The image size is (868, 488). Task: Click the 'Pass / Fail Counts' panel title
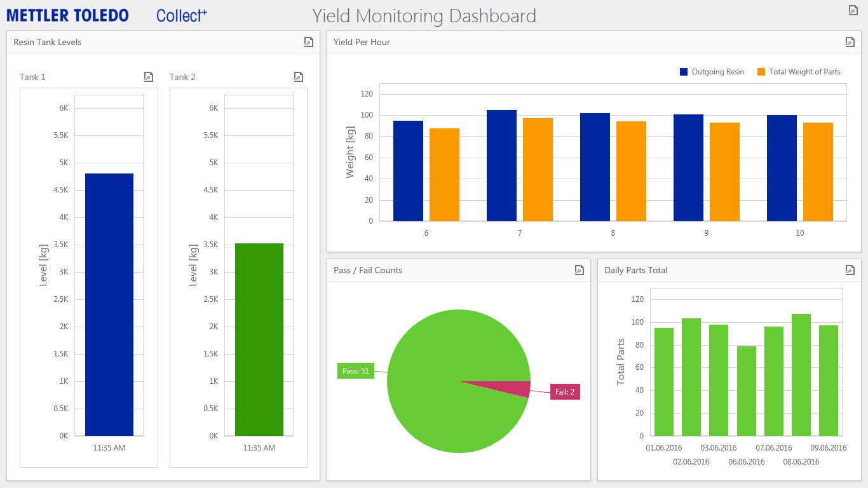[368, 270]
